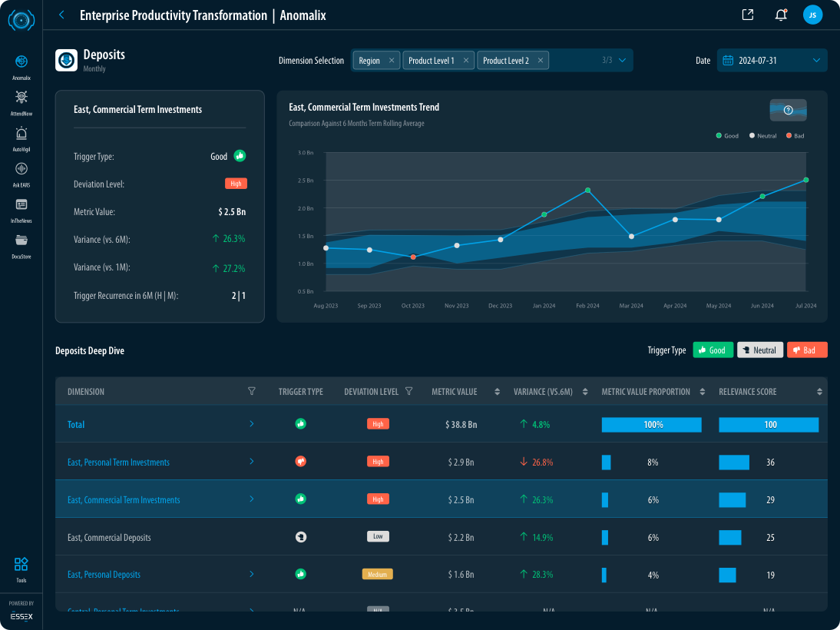Expand the Dimension Selection dropdown
This screenshot has height=630, width=840.
click(622, 61)
